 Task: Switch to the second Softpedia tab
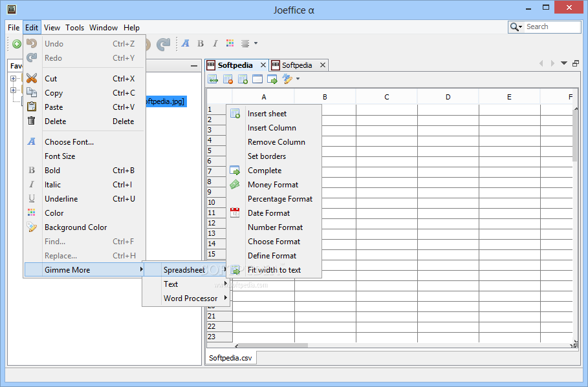[297, 65]
